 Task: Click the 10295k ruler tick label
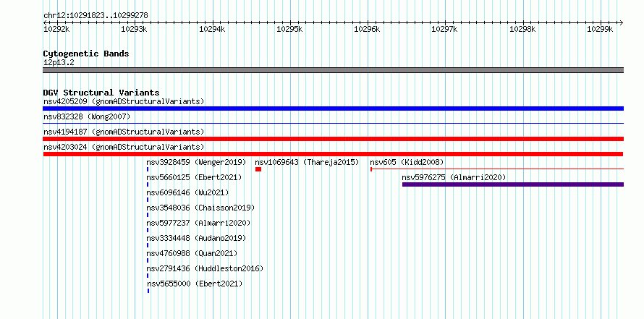click(289, 29)
